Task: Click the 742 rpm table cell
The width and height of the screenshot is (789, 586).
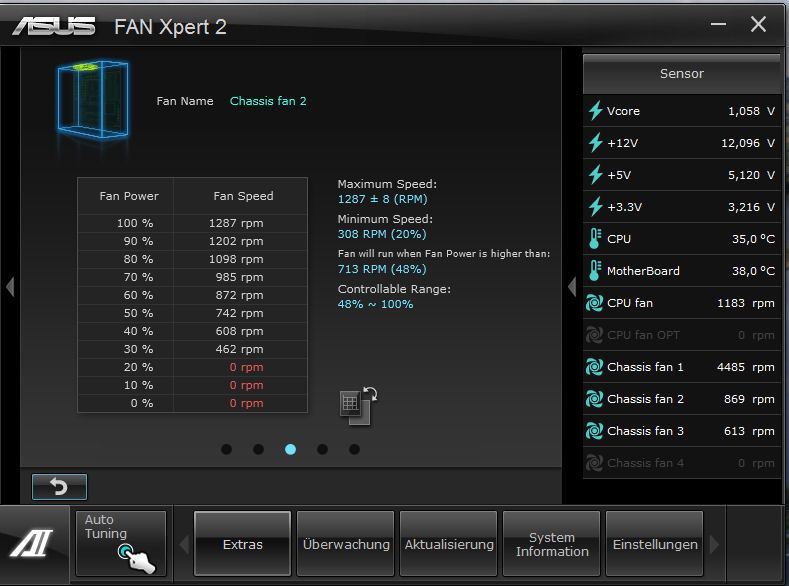Action: pyautogui.click(x=239, y=313)
